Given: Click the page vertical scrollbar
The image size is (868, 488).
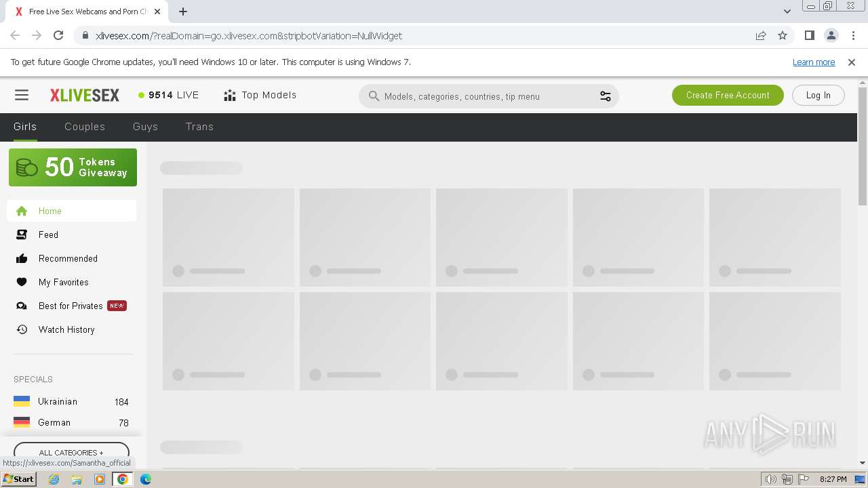Looking at the screenshot, I should tap(863, 145).
